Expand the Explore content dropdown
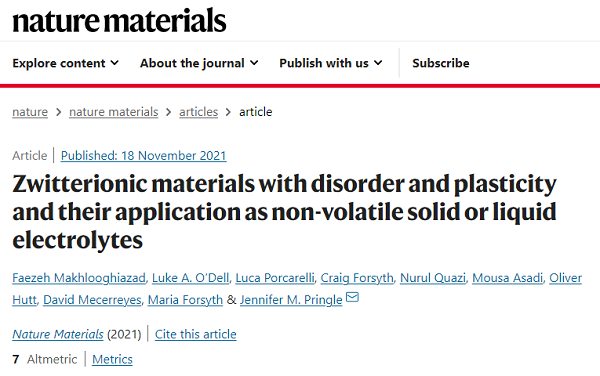 click(x=65, y=63)
